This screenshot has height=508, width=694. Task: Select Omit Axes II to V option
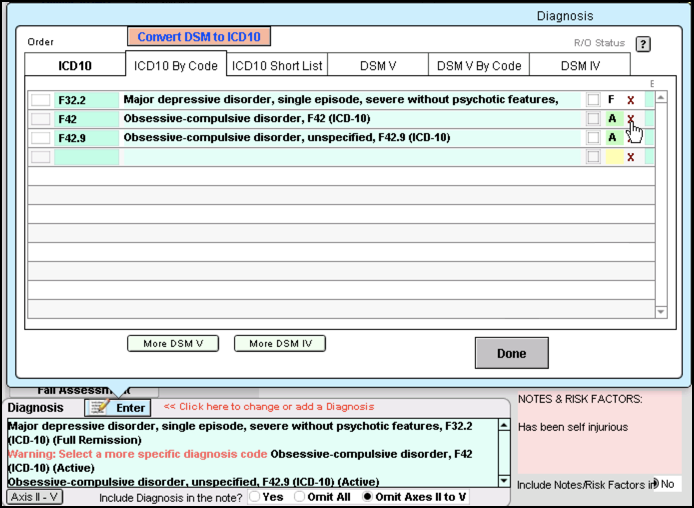pyautogui.click(x=367, y=496)
